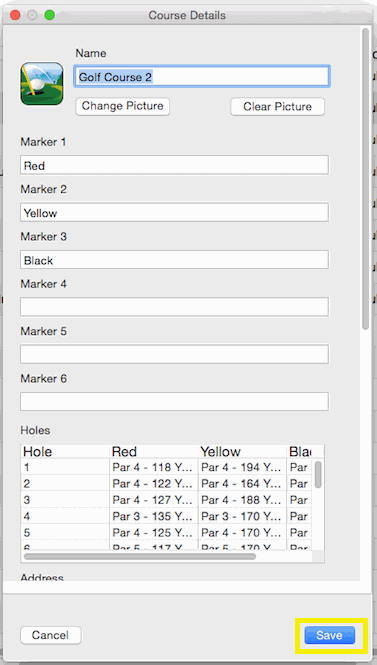Click the empty Marker 5 field

click(174, 354)
